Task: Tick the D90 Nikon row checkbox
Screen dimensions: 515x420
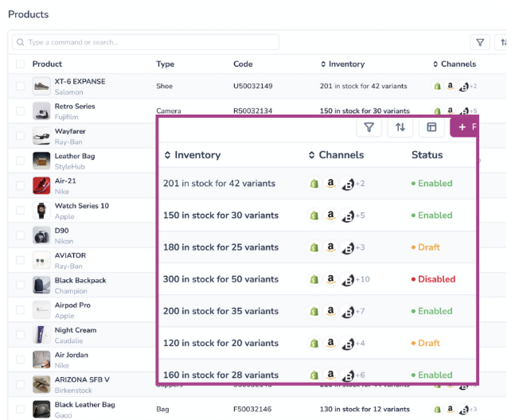Action: (20, 235)
